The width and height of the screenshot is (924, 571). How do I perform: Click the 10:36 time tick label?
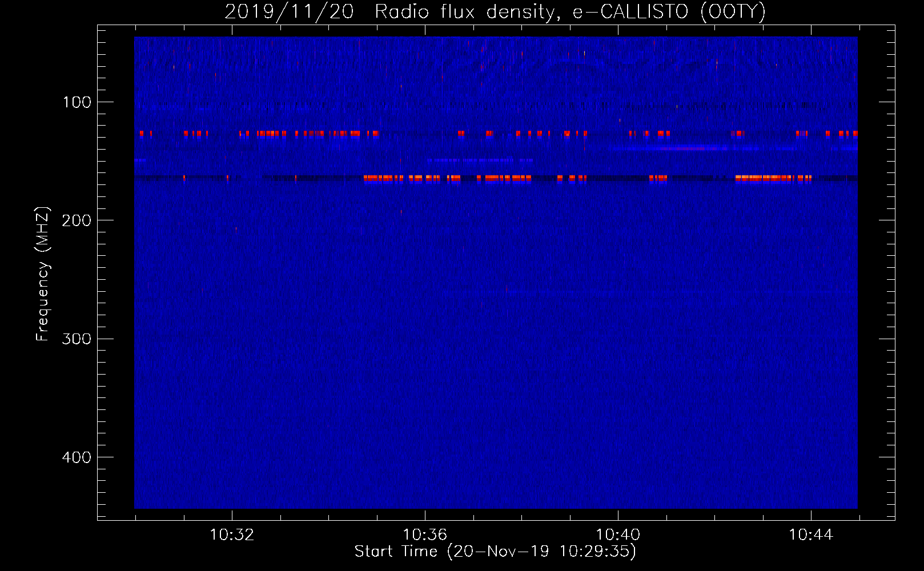click(425, 535)
